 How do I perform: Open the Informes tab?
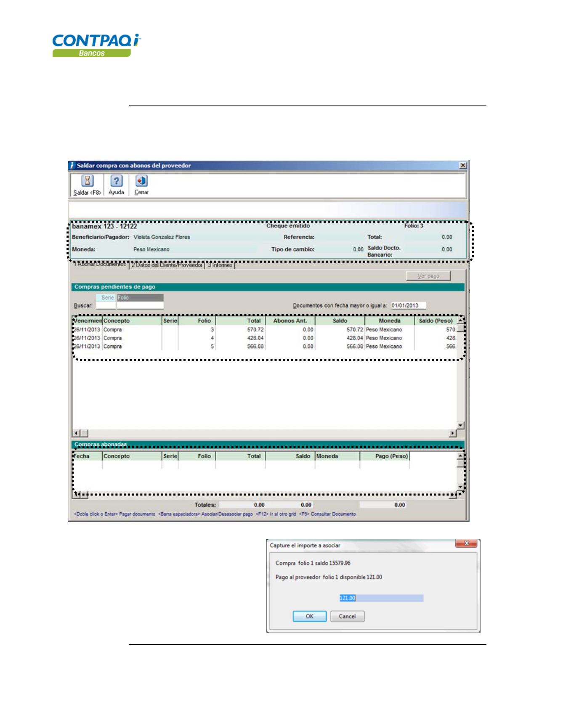(220, 265)
